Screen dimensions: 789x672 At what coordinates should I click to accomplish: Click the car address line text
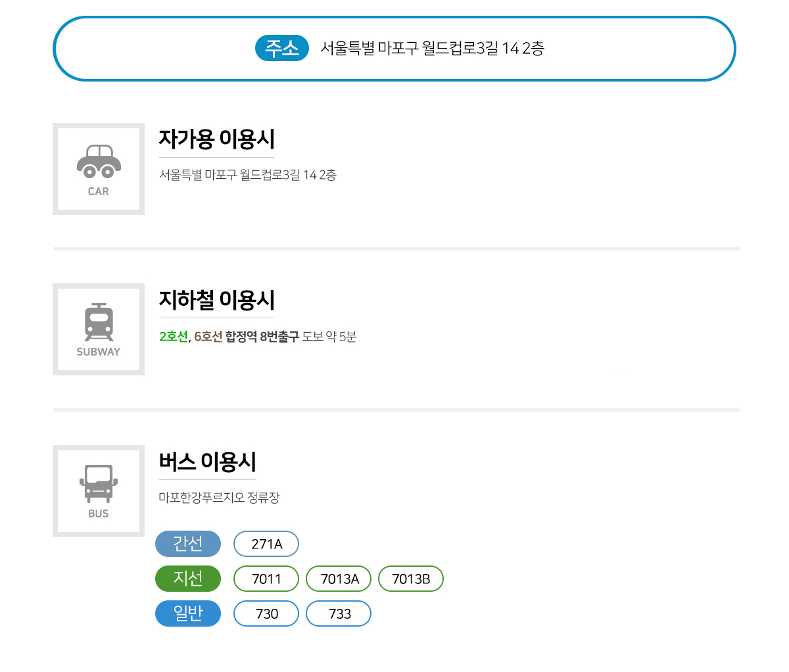(x=248, y=175)
